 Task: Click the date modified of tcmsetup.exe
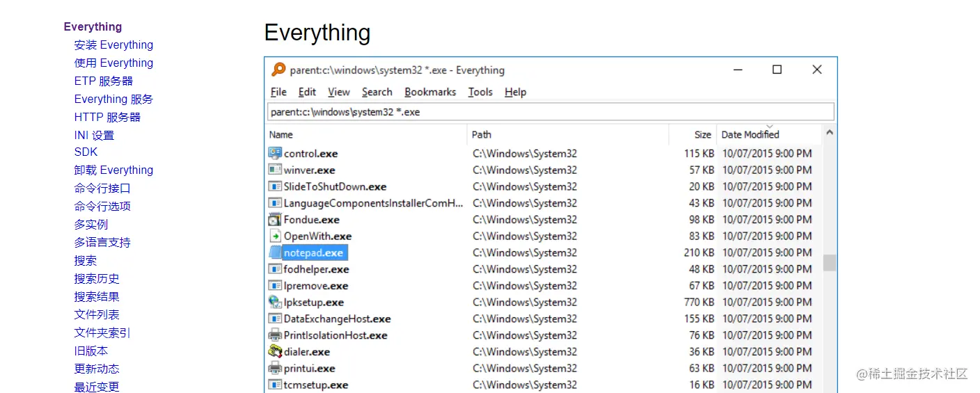tap(766, 385)
